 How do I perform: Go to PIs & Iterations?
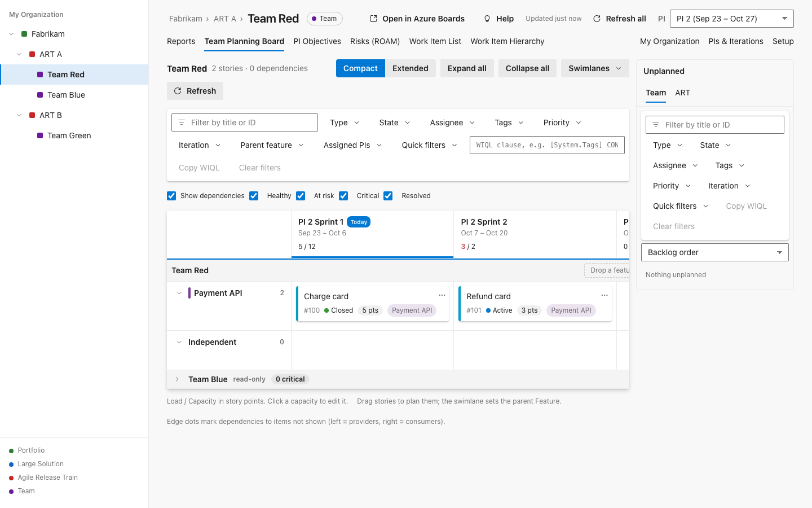[x=736, y=41]
